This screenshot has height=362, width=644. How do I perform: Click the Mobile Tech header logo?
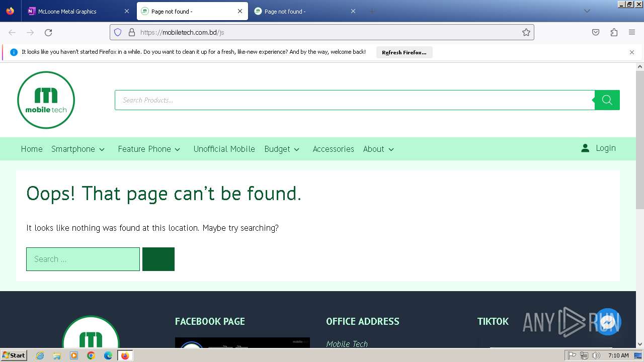tap(46, 100)
